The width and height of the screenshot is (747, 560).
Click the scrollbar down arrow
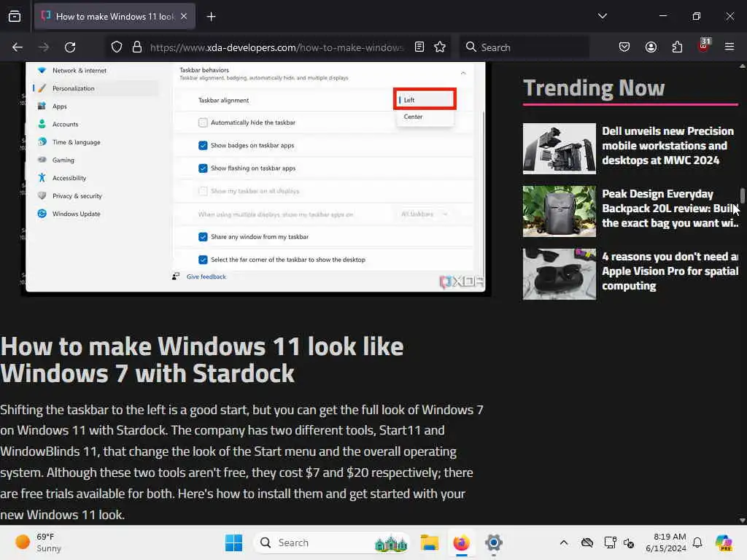tap(742, 521)
